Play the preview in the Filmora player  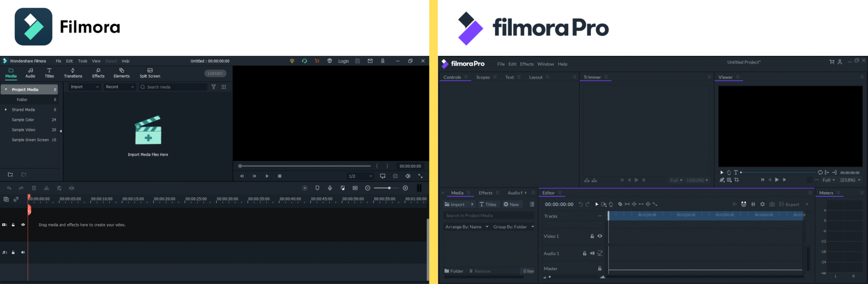[267, 176]
